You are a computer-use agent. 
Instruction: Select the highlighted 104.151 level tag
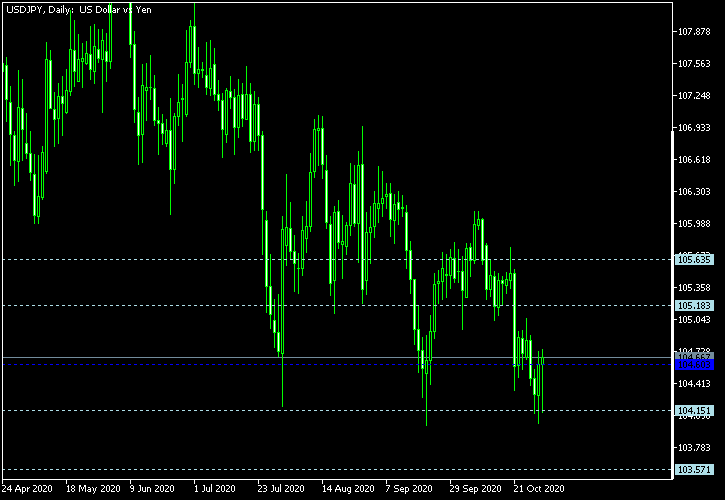click(x=694, y=410)
